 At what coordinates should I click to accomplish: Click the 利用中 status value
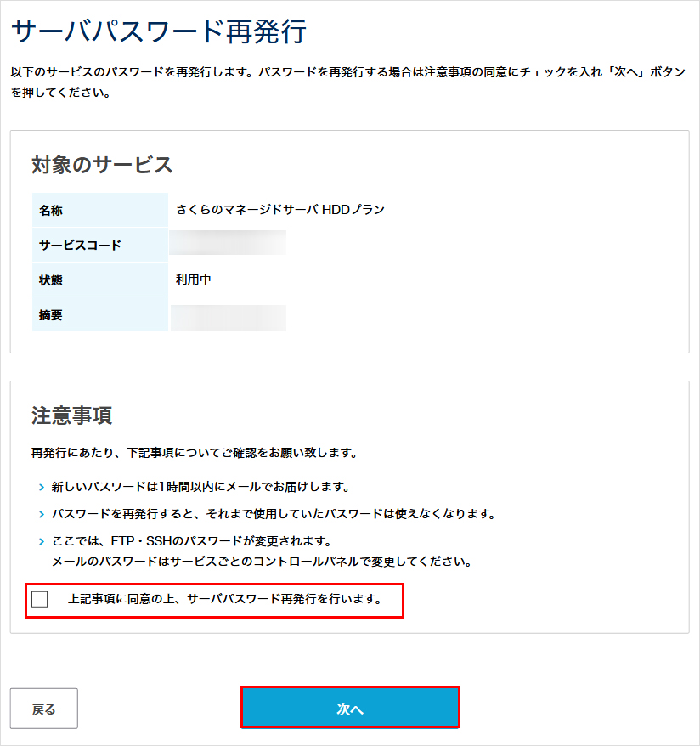[x=194, y=280]
